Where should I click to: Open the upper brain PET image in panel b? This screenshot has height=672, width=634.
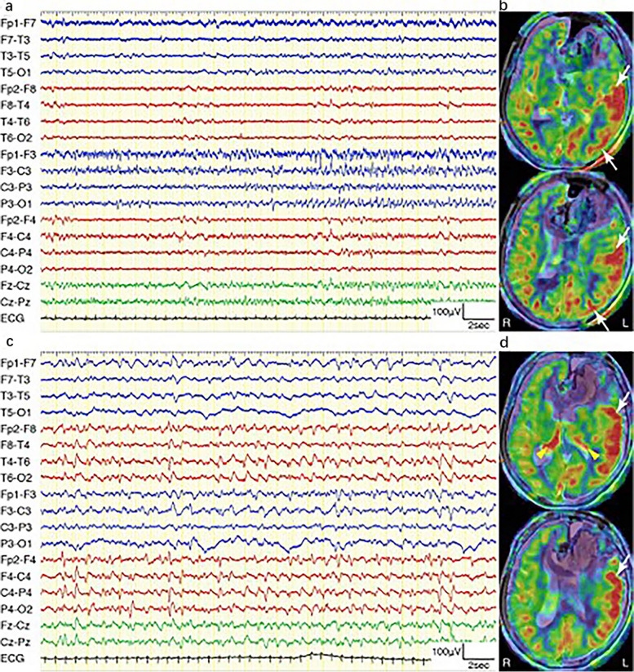pos(565,90)
